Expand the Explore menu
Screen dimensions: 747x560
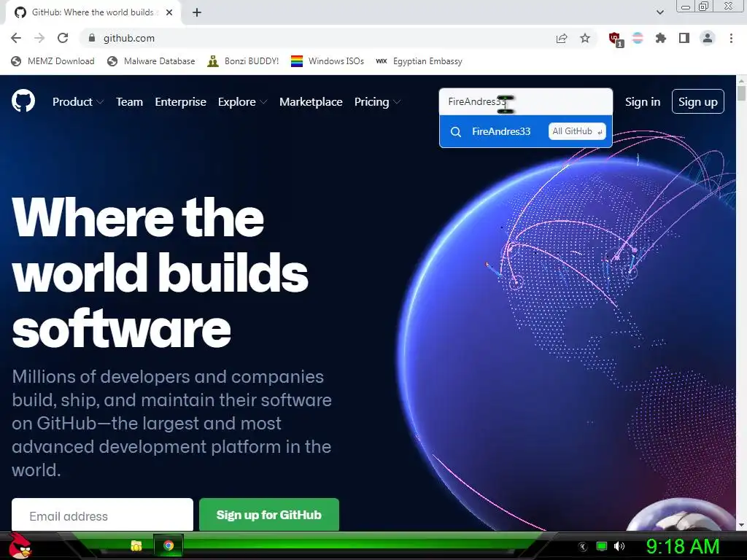(242, 102)
